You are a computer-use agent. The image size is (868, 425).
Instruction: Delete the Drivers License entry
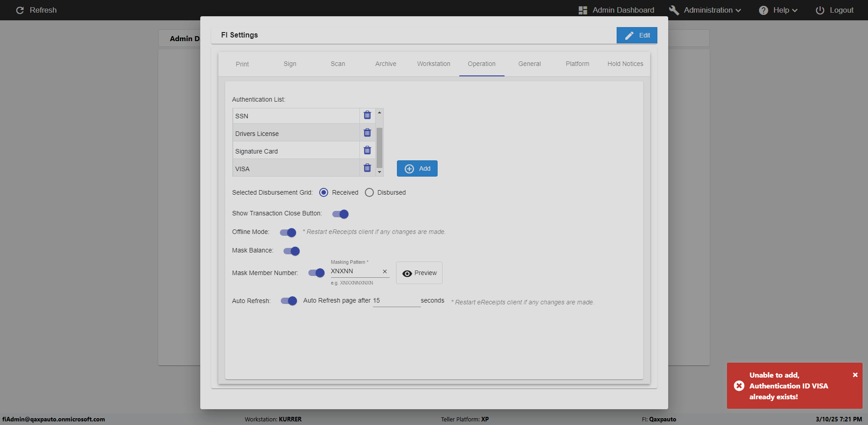[367, 133]
